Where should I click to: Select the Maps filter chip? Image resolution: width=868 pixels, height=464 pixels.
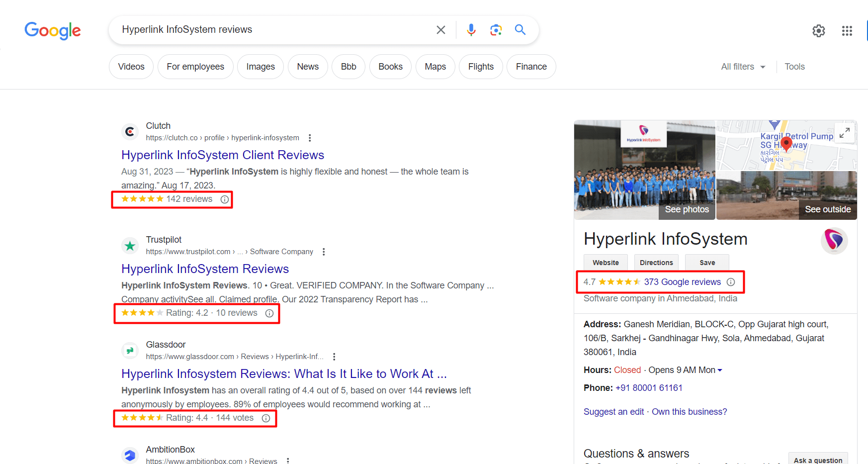[x=435, y=67]
